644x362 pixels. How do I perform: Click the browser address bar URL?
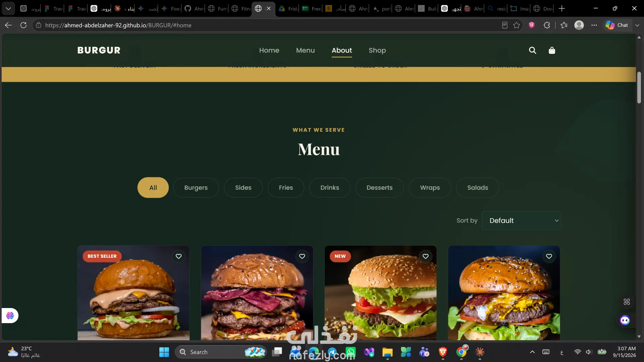point(118,25)
